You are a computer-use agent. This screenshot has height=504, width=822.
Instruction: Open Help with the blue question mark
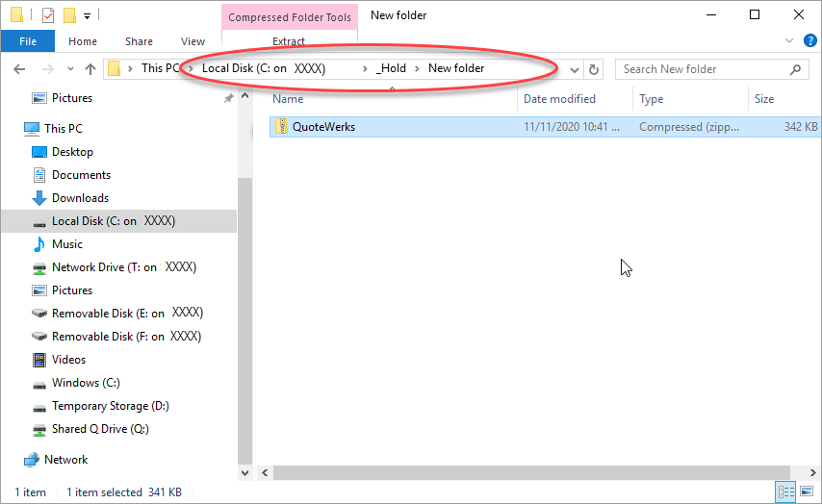[x=809, y=40]
